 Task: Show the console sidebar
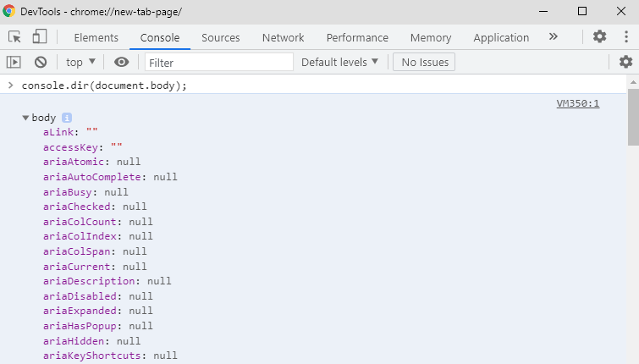coord(14,62)
